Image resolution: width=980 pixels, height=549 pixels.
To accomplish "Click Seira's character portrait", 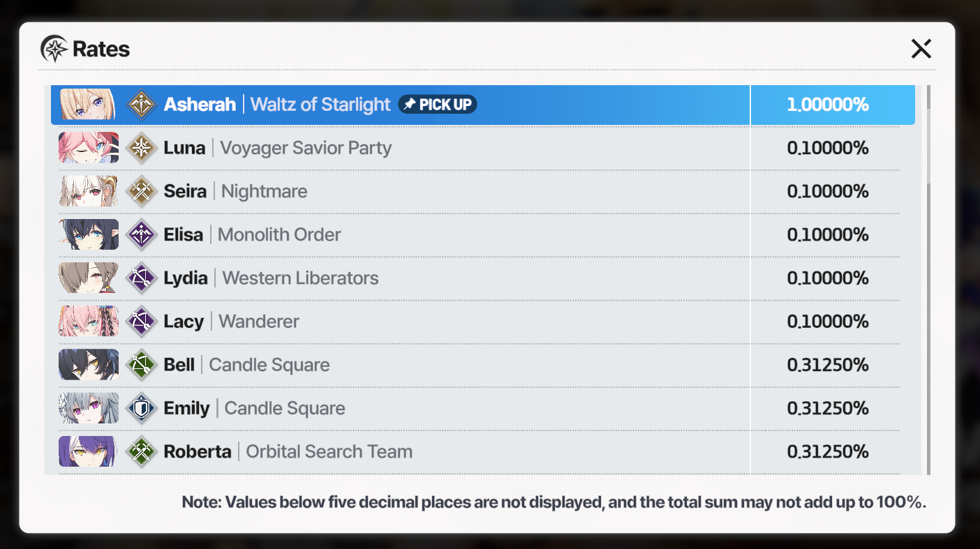I will pyautogui.click(x=88, y=191).
